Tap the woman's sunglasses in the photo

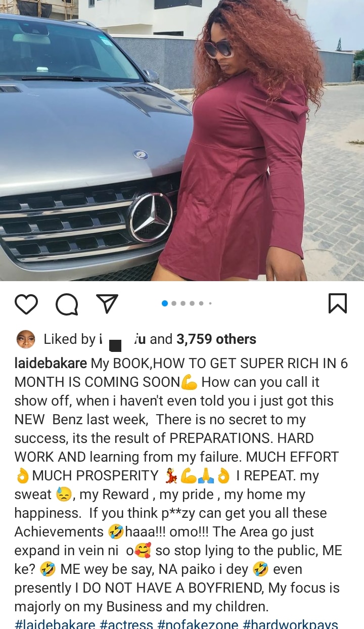[x=218, y=49]
